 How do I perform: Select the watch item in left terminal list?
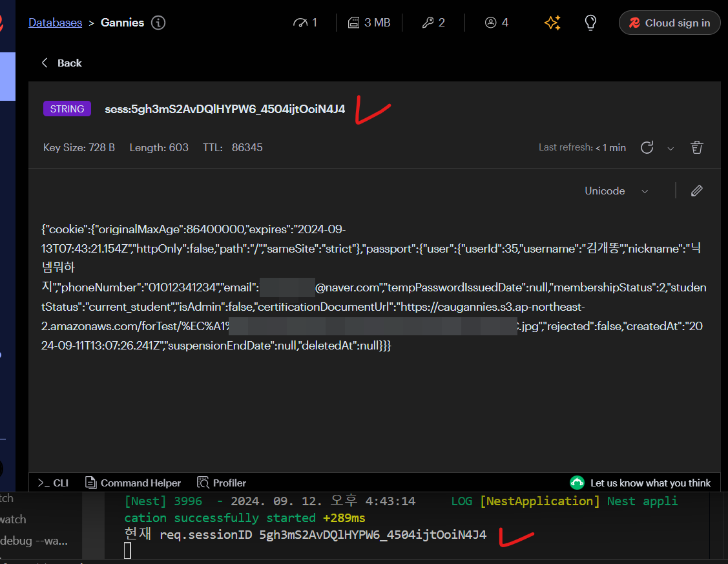point(13,519)
